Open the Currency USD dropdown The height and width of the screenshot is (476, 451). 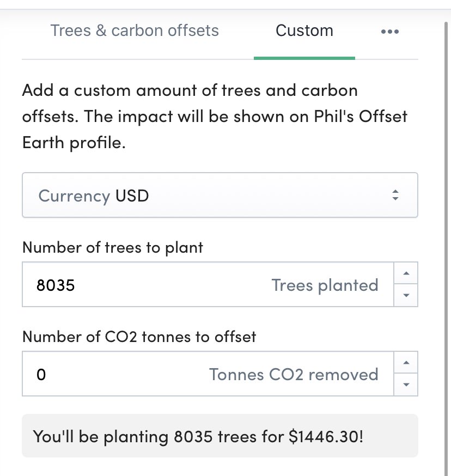(x=220, y=196)
